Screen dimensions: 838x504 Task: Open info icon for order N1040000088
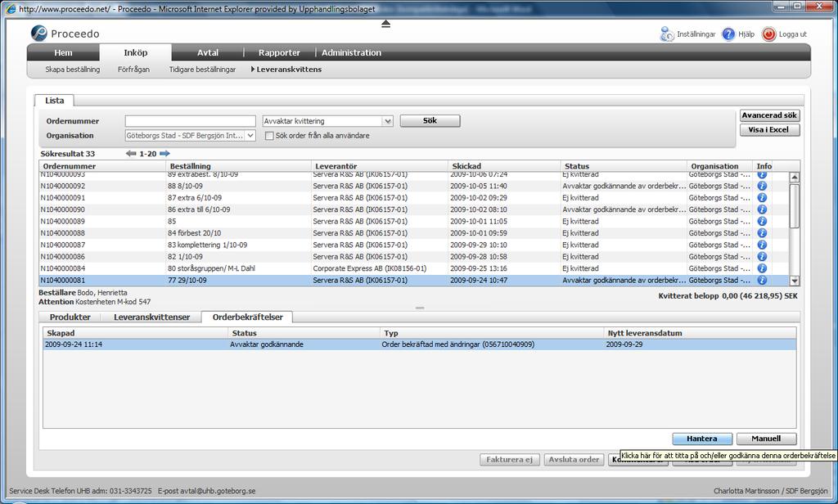pyautogui.click(x=762, y=233)
